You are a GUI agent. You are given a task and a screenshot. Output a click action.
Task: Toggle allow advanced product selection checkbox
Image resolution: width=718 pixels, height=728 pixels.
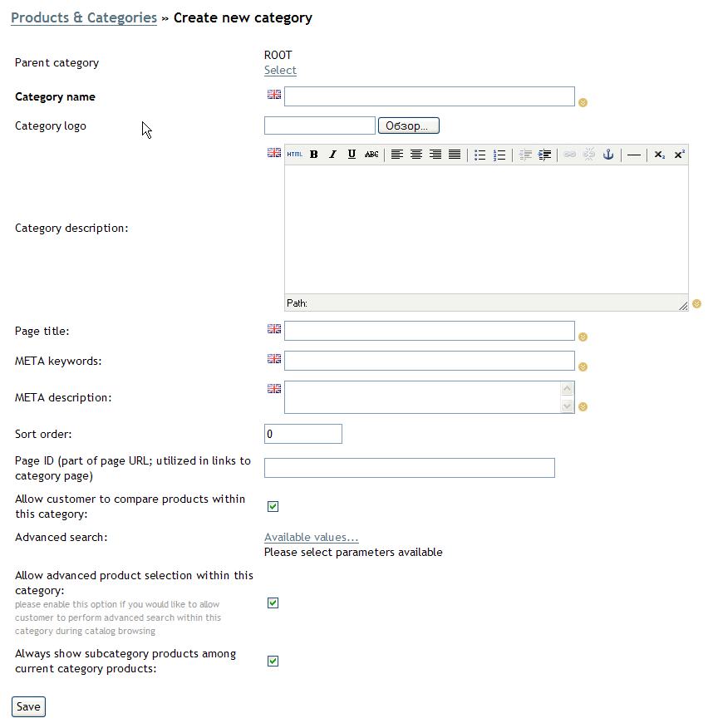[273, 603]
